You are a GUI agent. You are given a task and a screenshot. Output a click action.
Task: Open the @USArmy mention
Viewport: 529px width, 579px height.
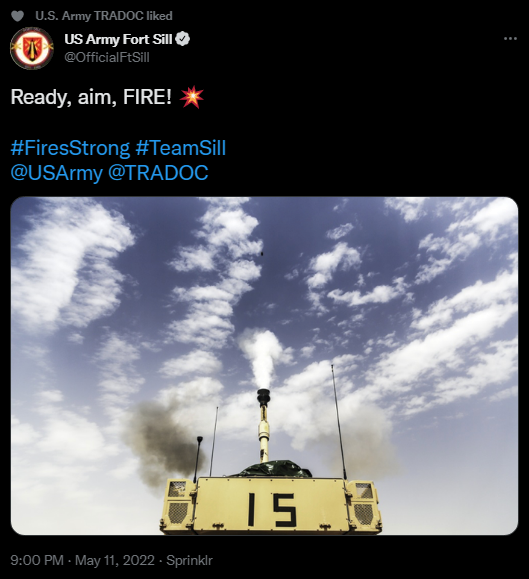tap(56, 173)
